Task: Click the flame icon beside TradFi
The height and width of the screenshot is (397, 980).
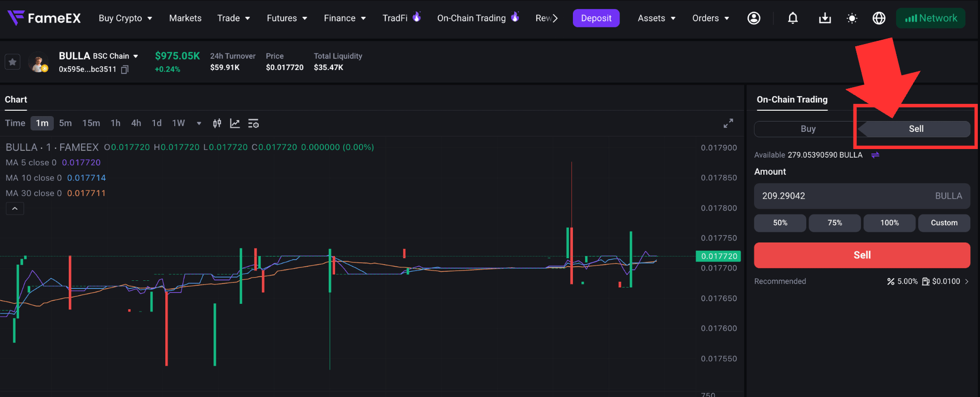Action: [416, 17]
